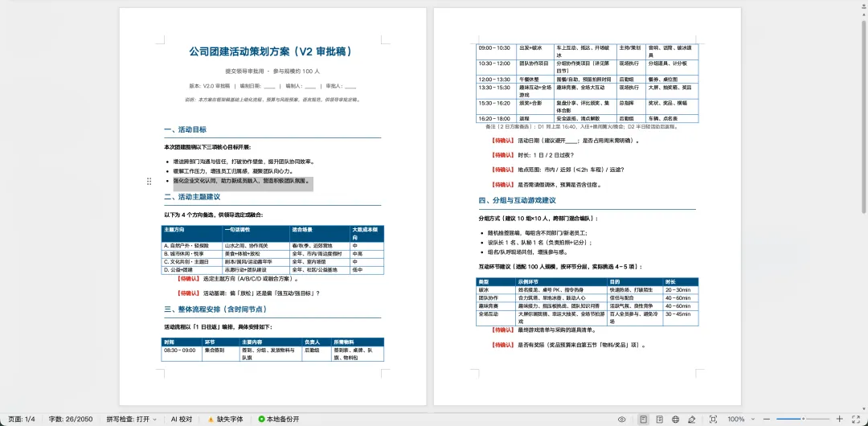Click time cell 08:30 – 09:00
The image size is (868, 426).
point(182,354)
